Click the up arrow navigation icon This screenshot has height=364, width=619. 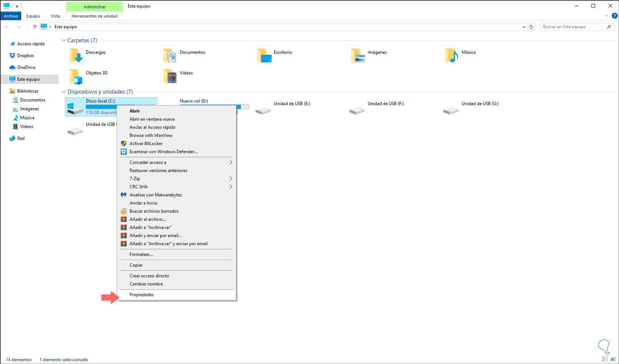[35, 27]
